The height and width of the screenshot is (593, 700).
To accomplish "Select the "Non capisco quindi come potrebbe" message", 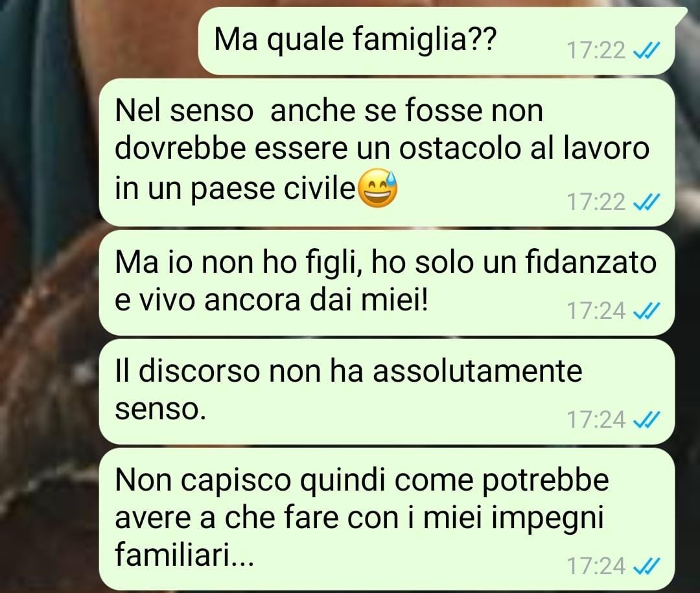I will 386,519.
